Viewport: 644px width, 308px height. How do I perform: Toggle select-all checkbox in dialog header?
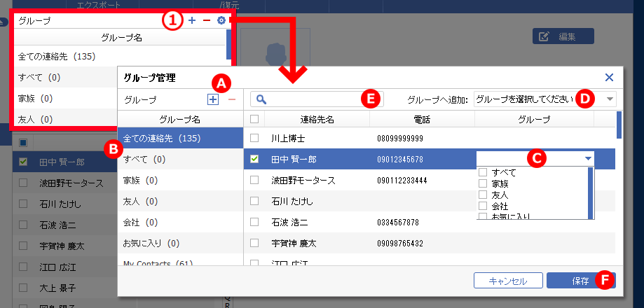point(254,119)
